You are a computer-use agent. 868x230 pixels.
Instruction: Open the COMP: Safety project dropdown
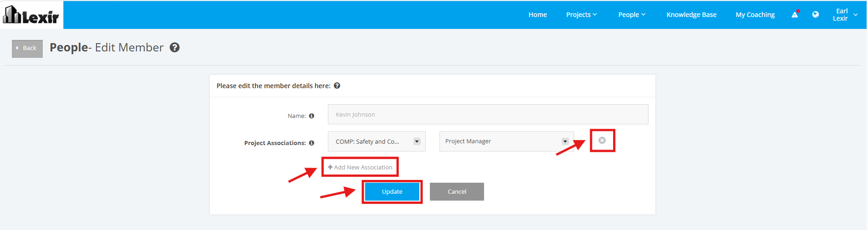(377, 141)
